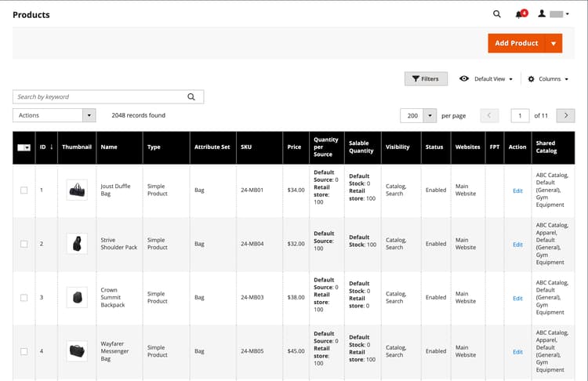Click the Products page title

click(31, 15)
